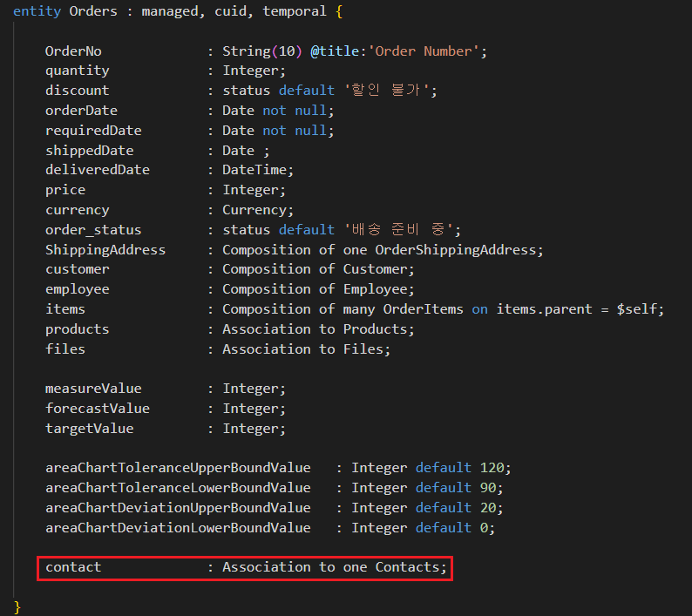Click the 'deliveredDate' field name
692x616 pixels.
(98, 170)
